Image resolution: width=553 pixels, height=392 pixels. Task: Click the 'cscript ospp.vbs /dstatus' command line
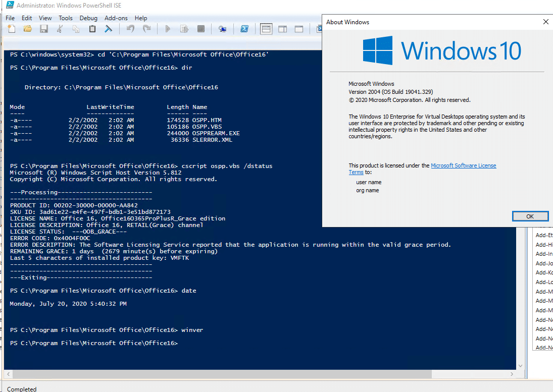click(227, 166)
